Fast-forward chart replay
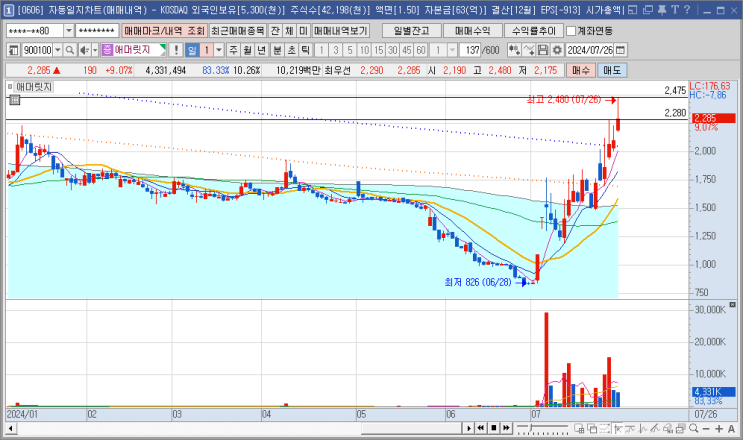This screenshot has width=743, height=440. click(506, 428)
